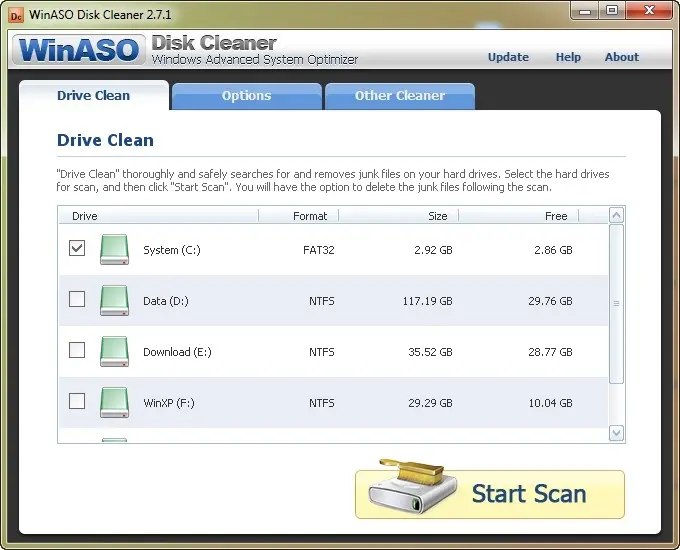Sort by the Size column header
This screenshot has height=550, width=680.
point(399,216)
